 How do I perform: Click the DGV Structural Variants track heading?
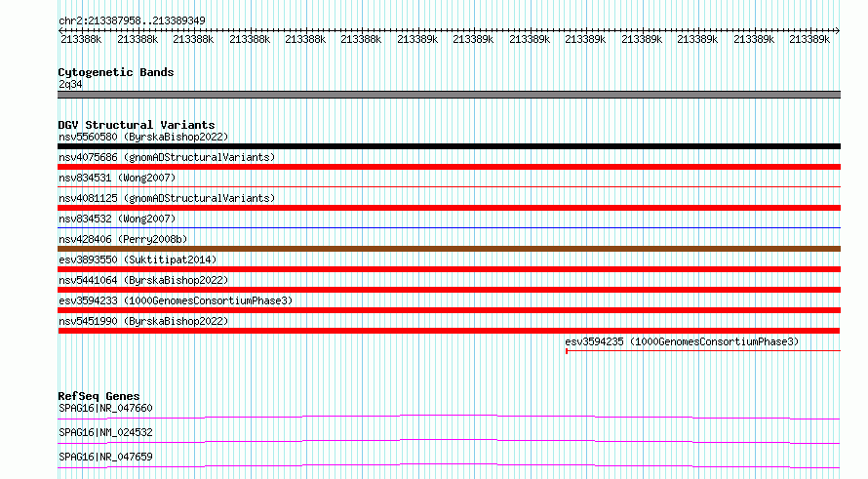click(137, 125)
